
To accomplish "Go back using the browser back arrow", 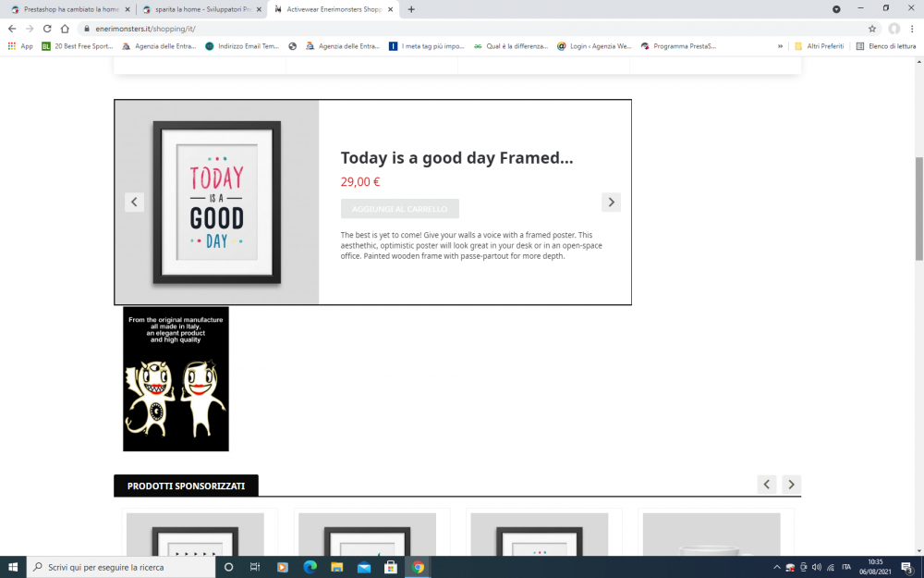I will [x=12, y=29].
